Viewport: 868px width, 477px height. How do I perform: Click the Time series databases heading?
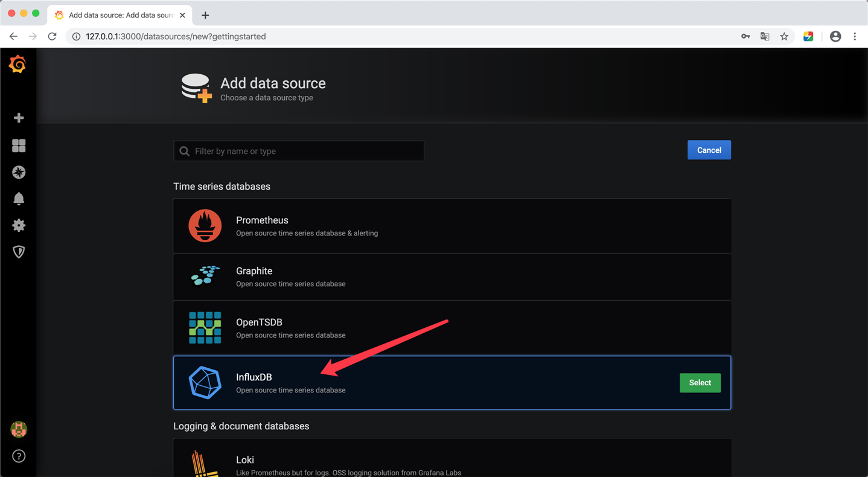222,187
